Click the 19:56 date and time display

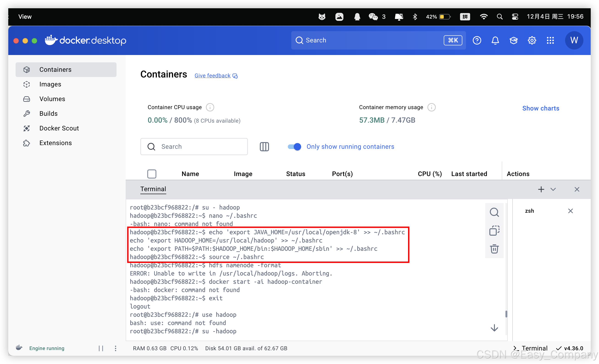[x=555, y=17]
